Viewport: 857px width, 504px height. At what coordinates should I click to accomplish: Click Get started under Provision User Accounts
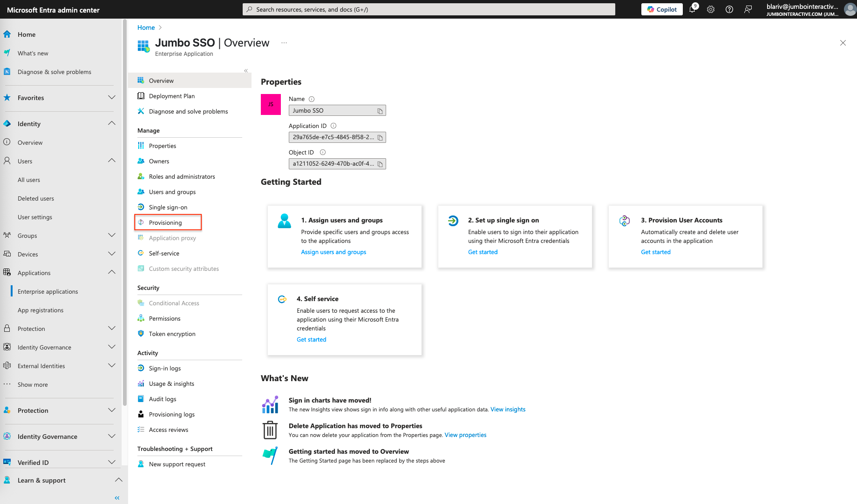pyautogui.click(x=656, y=252)
